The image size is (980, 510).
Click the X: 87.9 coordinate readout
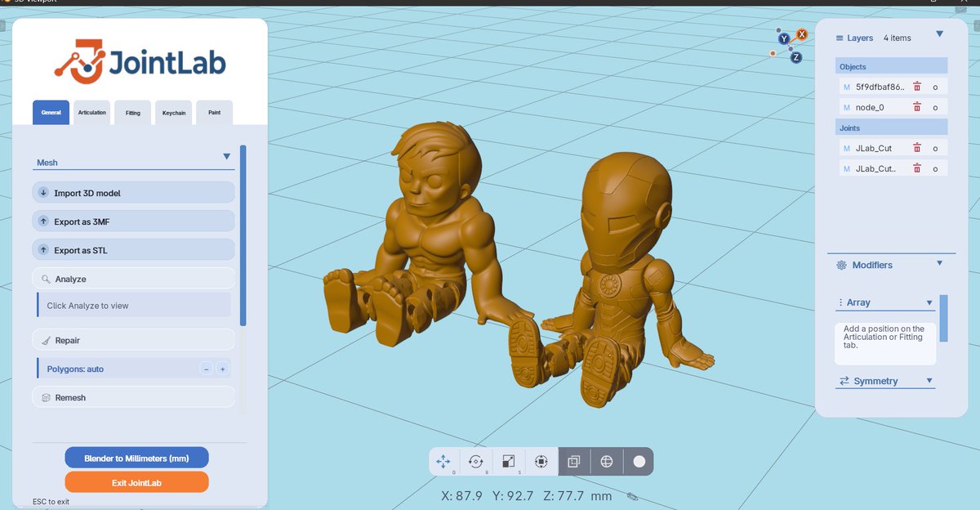tap(461, 496)
